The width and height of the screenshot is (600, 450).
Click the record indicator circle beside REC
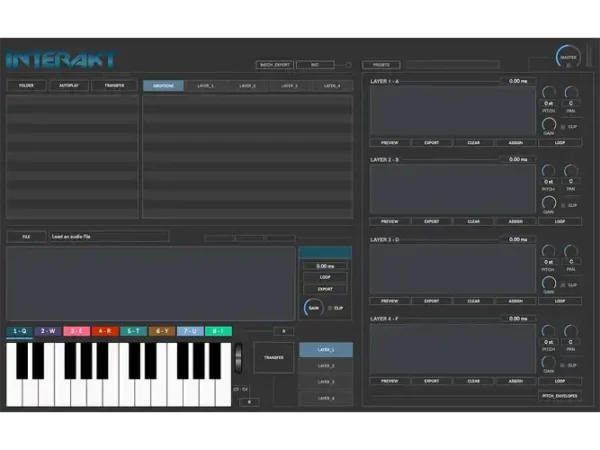pyautogui.click(x=348, y=65)
